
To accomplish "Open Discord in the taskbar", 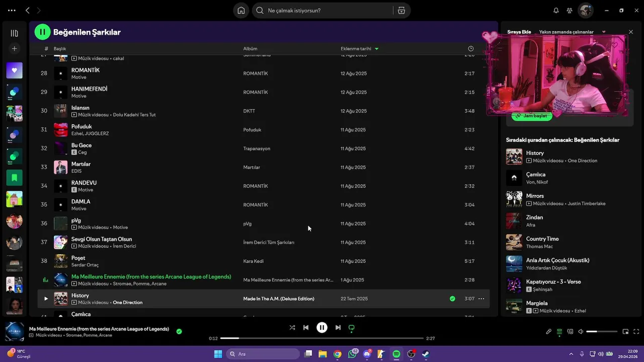I will click(x=367, y=354).
